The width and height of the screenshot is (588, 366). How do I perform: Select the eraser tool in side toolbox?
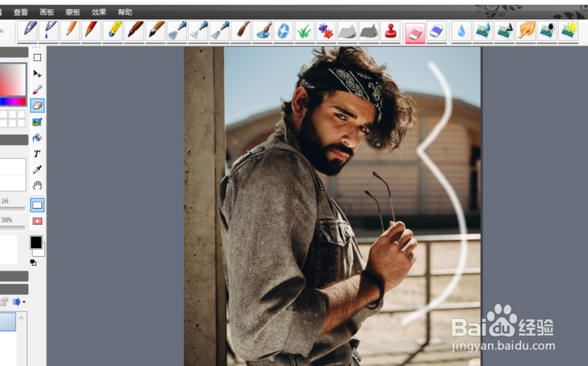(37, 106)
